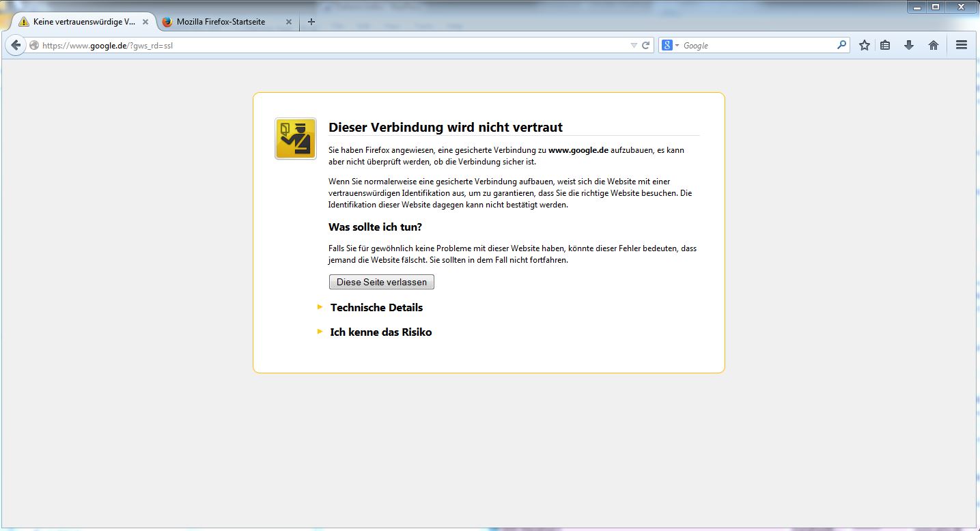Click heading Dieser Verbindung wird nicht vertraut
Image resolution: width=980 pixels, height=531 pixels.
tap(445, 127)
